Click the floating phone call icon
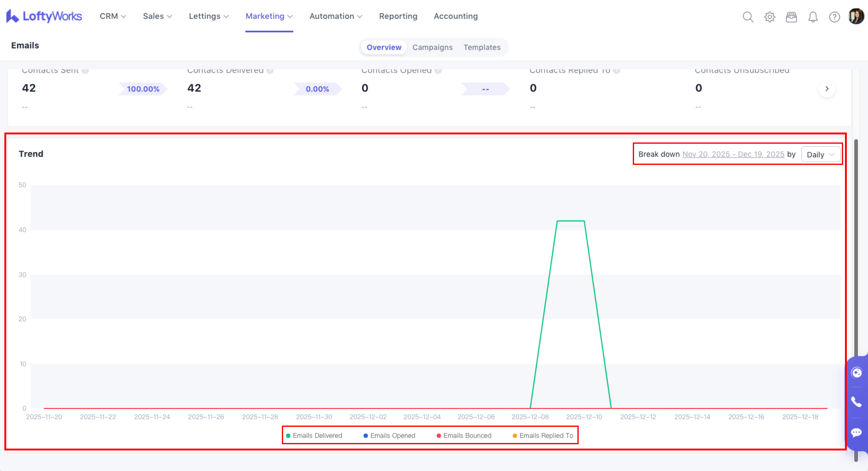Image resolution: width=868 pixels, height=471 pixels. tap(856, 402)
